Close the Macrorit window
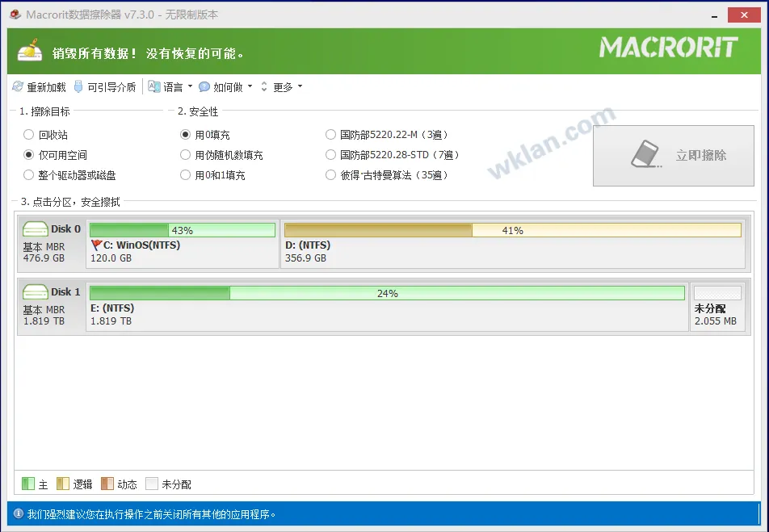Image resolution: width=769 pixels, height=532 pixels. point(744,15)
